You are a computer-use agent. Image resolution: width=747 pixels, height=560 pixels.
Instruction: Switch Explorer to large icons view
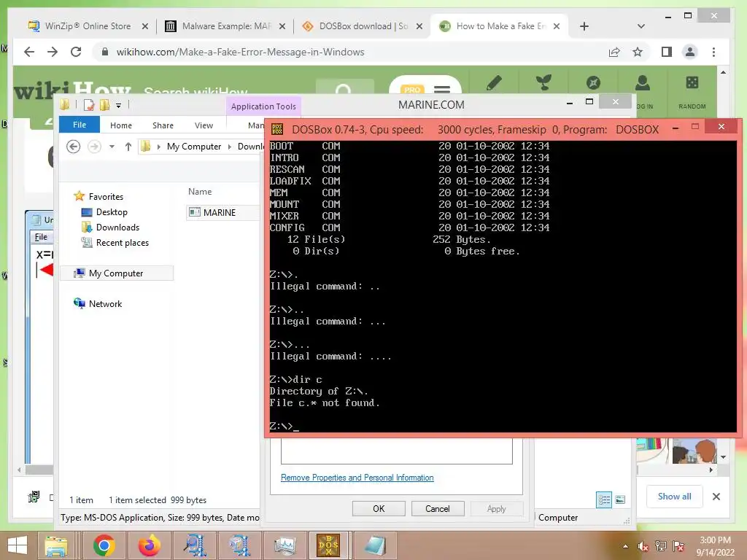pyautogui.click(x=620, y=499)
